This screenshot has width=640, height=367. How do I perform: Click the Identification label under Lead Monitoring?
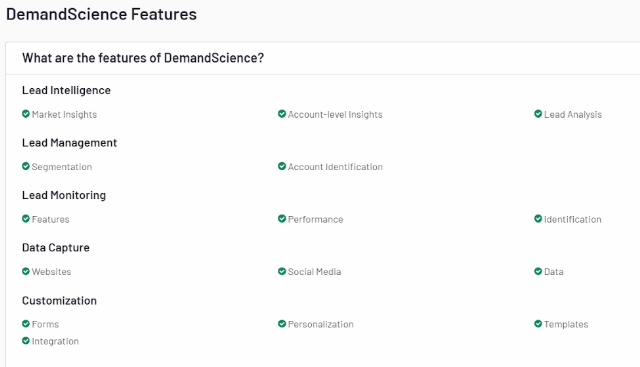(x=573, y=220)
